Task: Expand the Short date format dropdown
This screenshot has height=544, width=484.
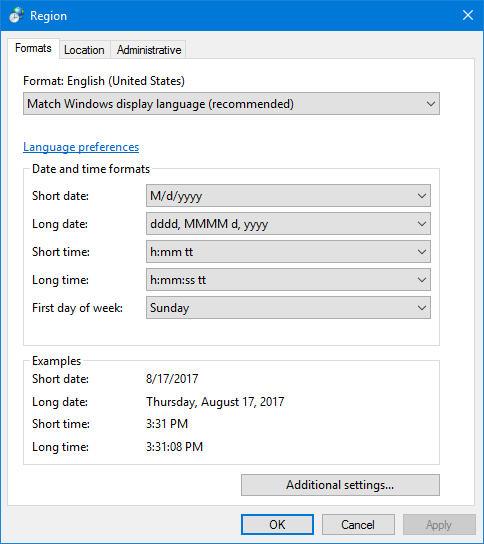Action: tap(288, 196)
